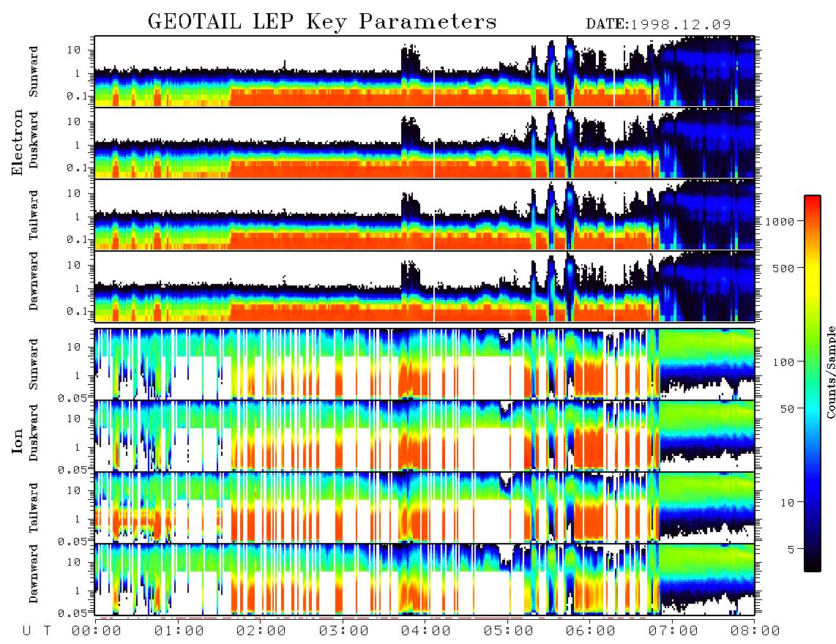Click the 50 colorbar tick label
Screen dimensions: 836x644
click(787, 409)
